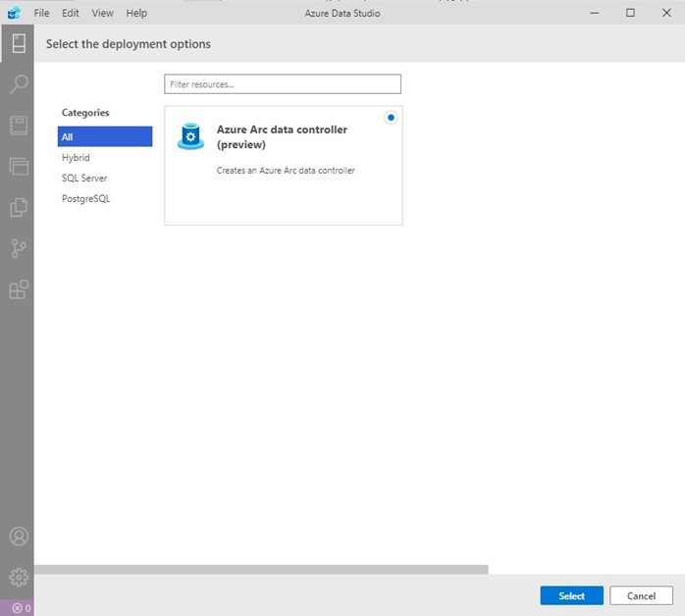The width and height of the screenshot is (685, 616).
Task: Click 'Creates an Azure Arc data controller' description
Action: 286,171
